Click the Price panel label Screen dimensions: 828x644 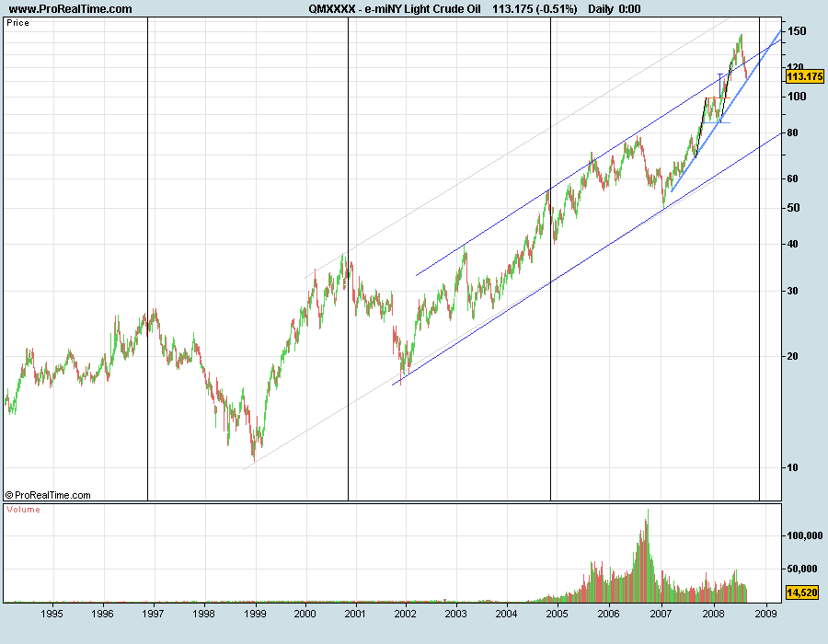click(x=18, y=23)
